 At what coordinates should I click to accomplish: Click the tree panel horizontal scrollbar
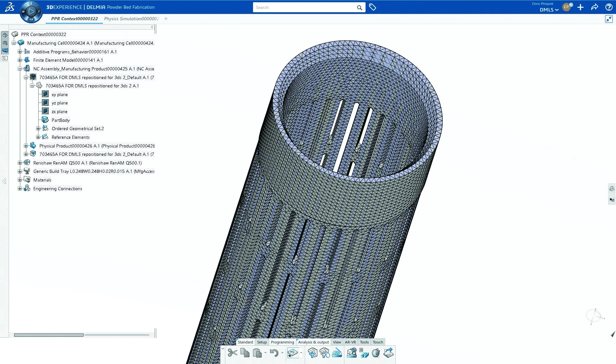tap(49, 335)
